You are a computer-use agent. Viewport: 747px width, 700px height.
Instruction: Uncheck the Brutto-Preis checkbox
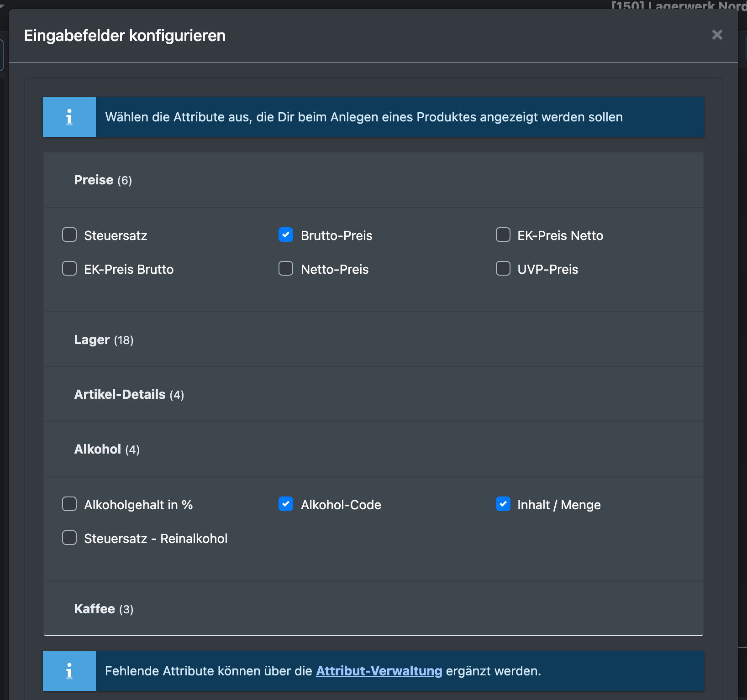pyautogui.click(x=286, y=235)
